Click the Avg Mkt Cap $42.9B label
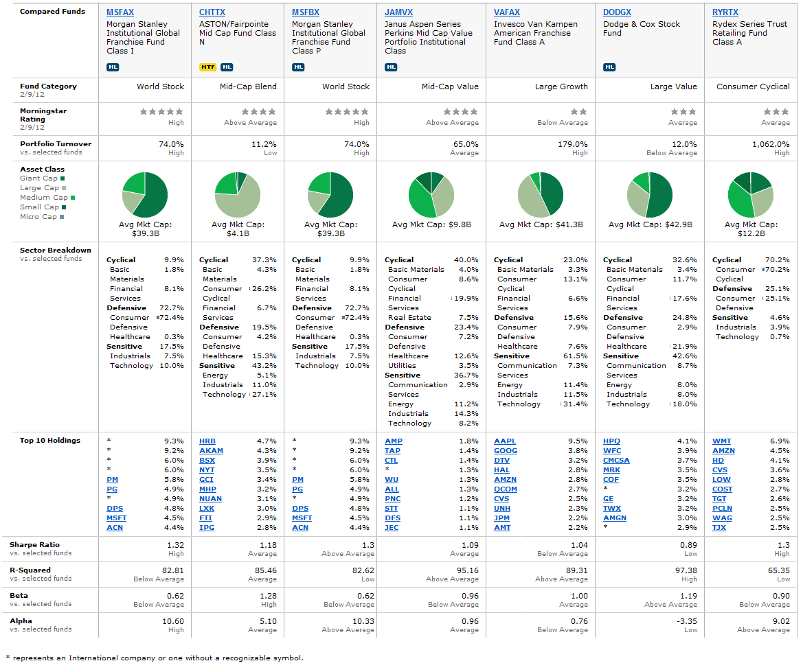Image resolution: width=803 pixels, height=672 pixels. tap(650, 224)
